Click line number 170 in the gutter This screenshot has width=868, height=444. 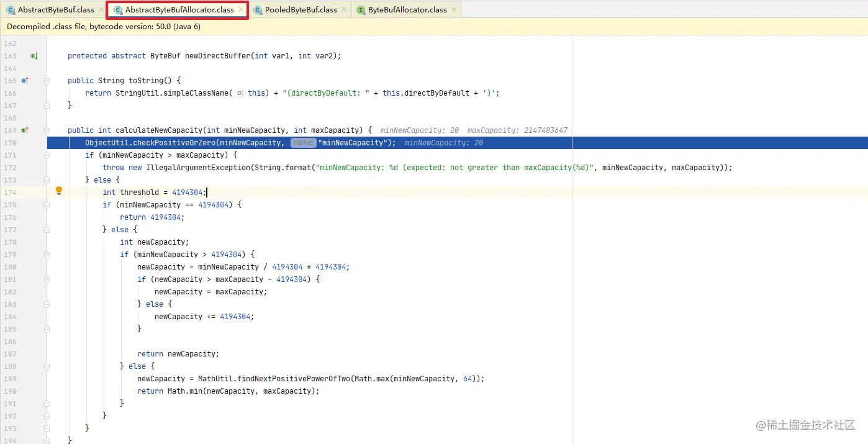[x=10, y=143]
